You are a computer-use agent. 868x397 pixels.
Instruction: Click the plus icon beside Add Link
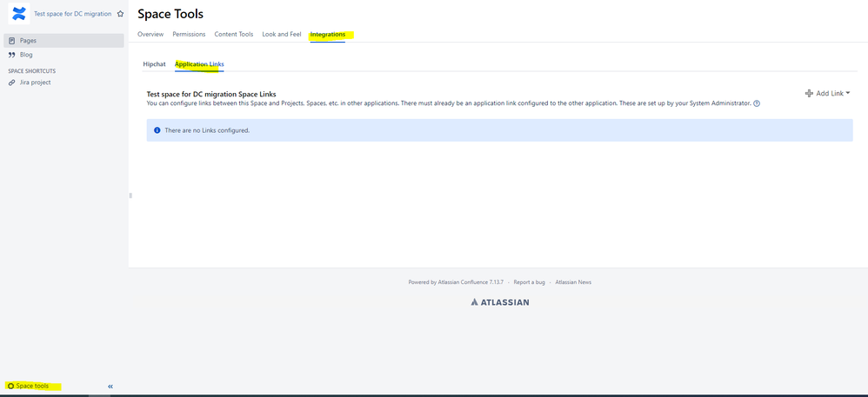coord(809,94)
